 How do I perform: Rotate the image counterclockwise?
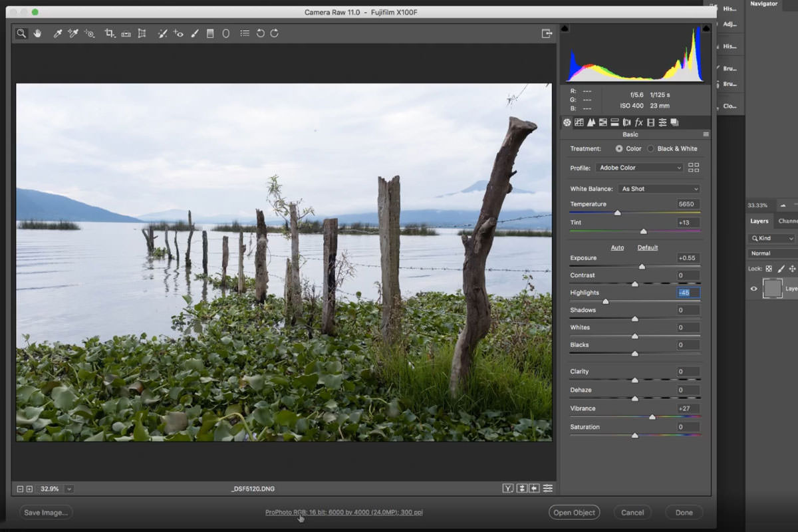(259, 33)
